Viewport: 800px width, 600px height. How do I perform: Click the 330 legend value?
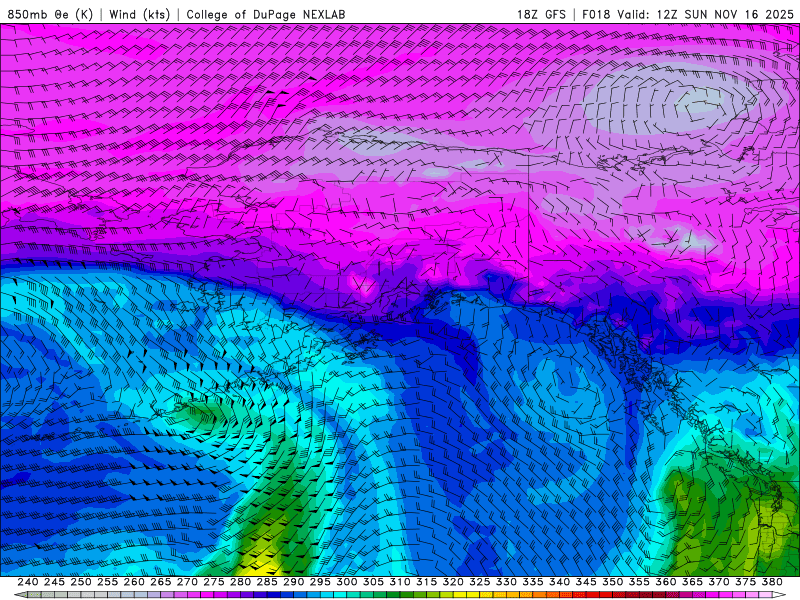506,582
